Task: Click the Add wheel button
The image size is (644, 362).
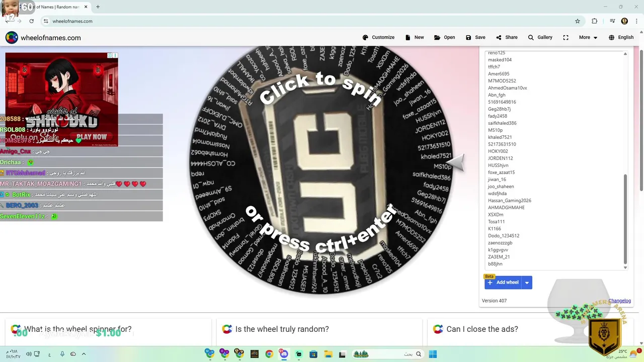Action: (x=503, y=283)
